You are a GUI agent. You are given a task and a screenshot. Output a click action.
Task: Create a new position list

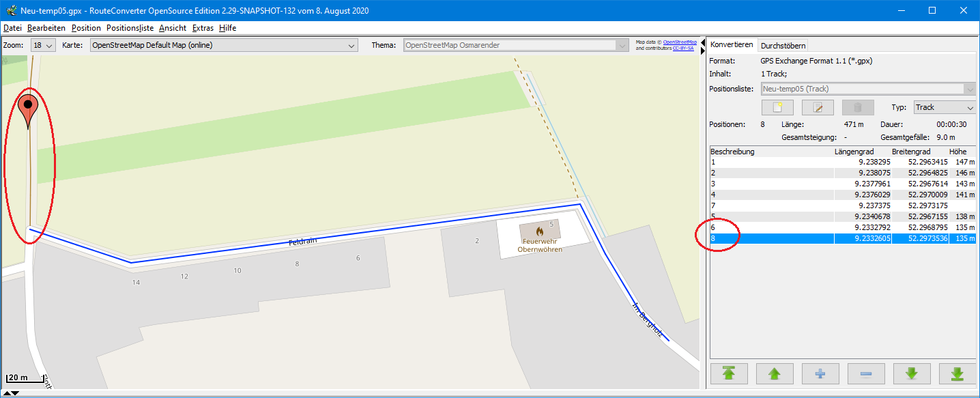[777, 107]
